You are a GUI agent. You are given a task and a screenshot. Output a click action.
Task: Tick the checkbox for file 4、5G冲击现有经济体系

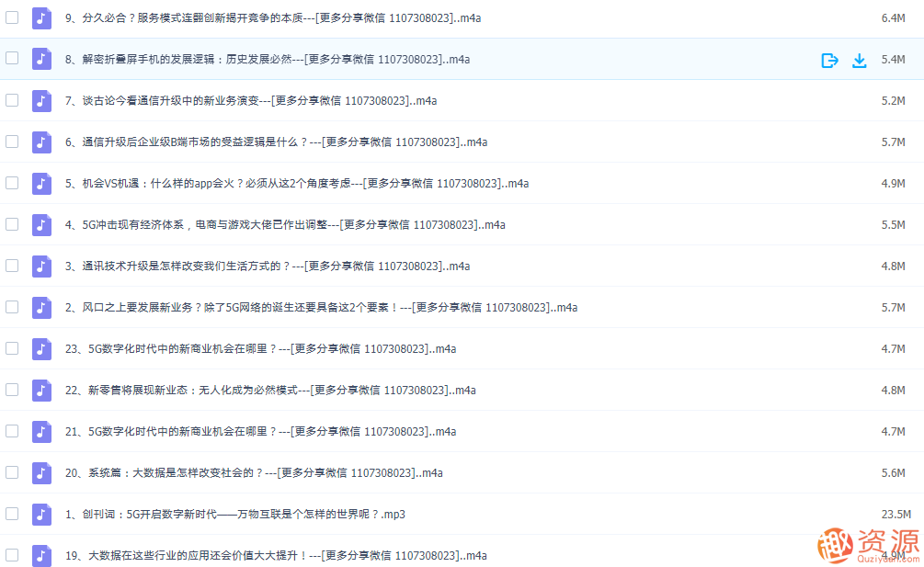click(x=12, y=223)
